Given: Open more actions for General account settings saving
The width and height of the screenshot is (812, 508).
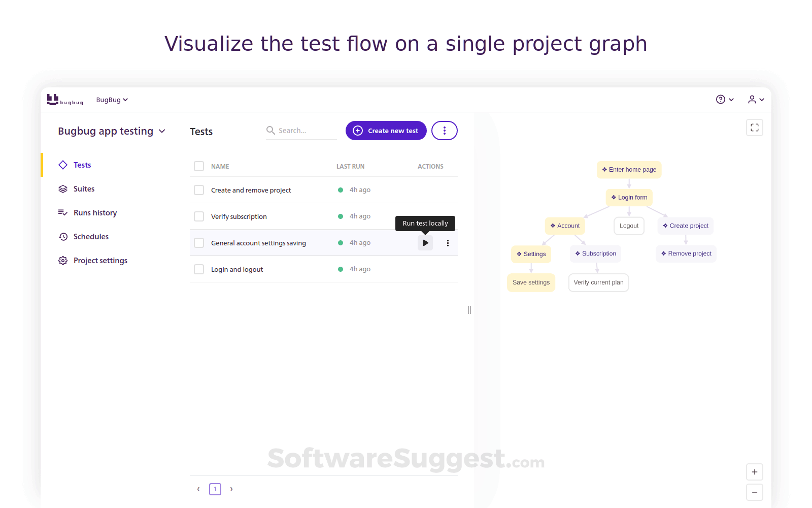Looking at the screenshot, I should coord(448,243).
